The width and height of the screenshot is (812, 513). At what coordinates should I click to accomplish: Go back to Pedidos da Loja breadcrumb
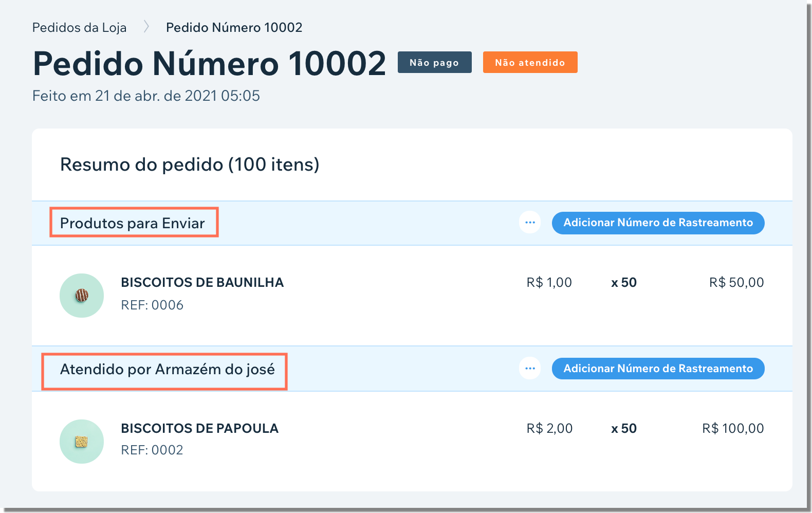(79, 27)
